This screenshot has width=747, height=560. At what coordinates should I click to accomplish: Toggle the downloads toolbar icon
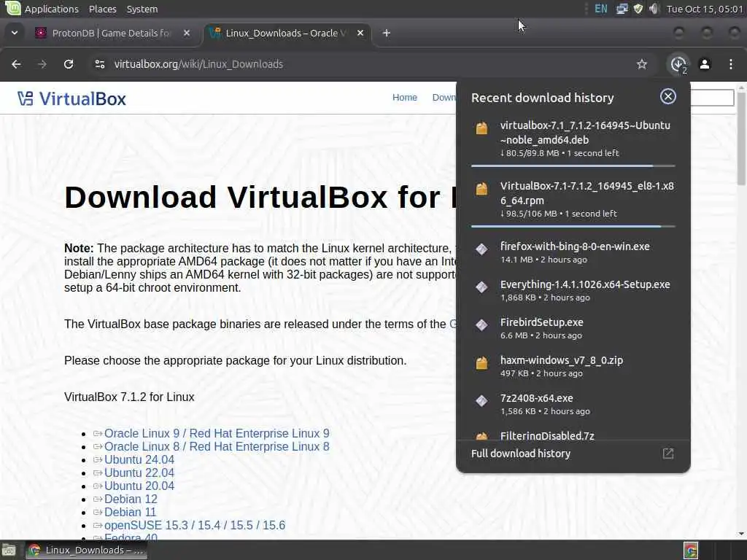678,64
